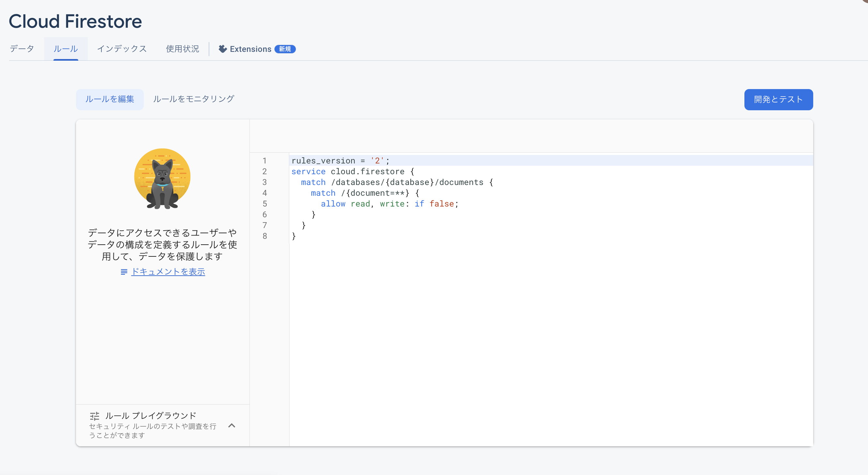
Task: Select the ルール tab
Action: click(66, 49)
